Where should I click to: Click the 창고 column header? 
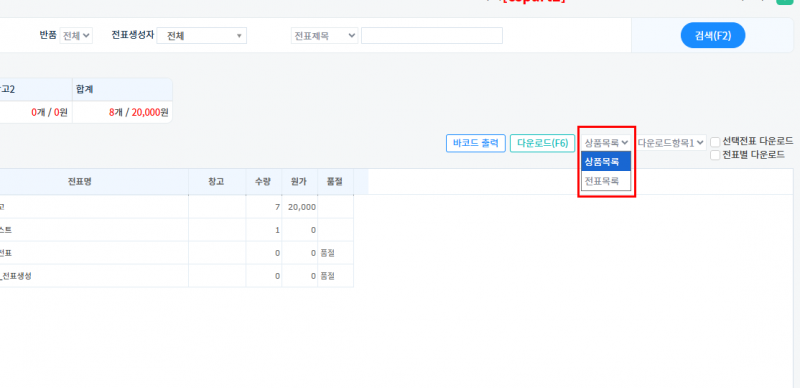[x=216, y=182]
